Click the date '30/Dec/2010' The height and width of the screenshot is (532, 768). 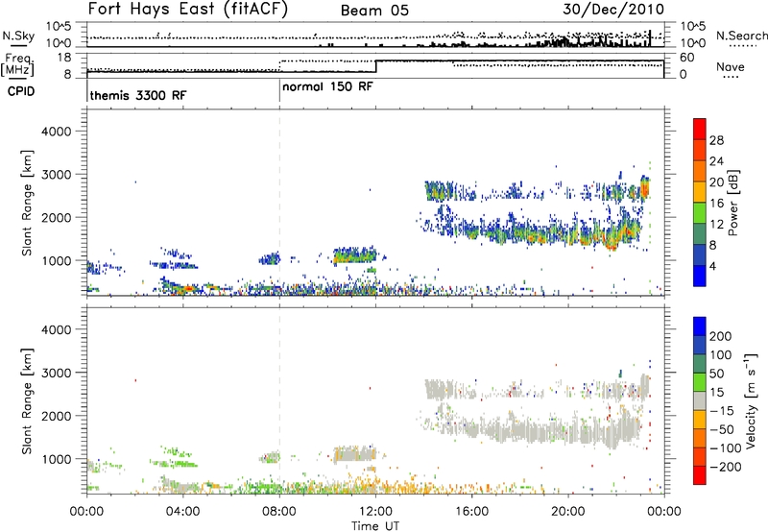613,10
